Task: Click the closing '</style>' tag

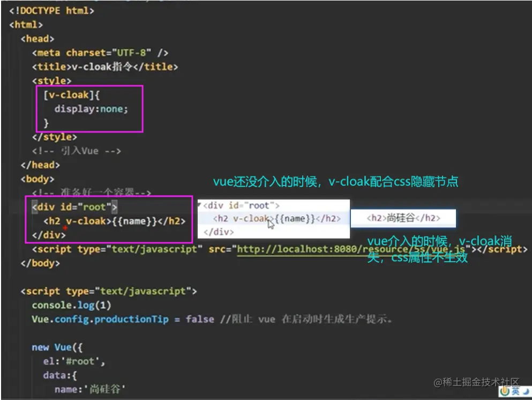Action: (x=54, y=137)
